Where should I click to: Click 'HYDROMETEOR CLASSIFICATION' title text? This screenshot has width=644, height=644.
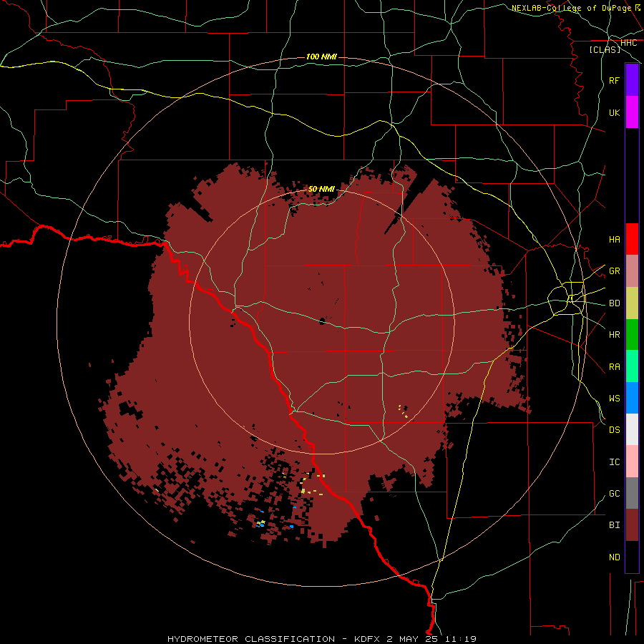251,639
